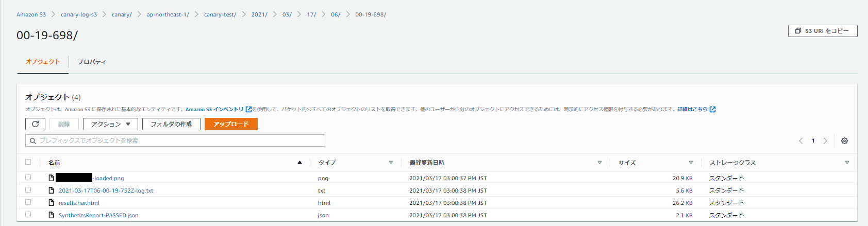
Task: Sort by ストレージクラス column arrow
Action: [847, 163]
